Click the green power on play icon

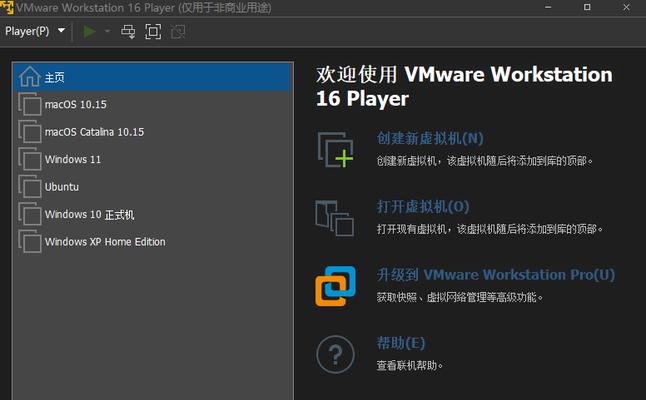coord(89,32)
